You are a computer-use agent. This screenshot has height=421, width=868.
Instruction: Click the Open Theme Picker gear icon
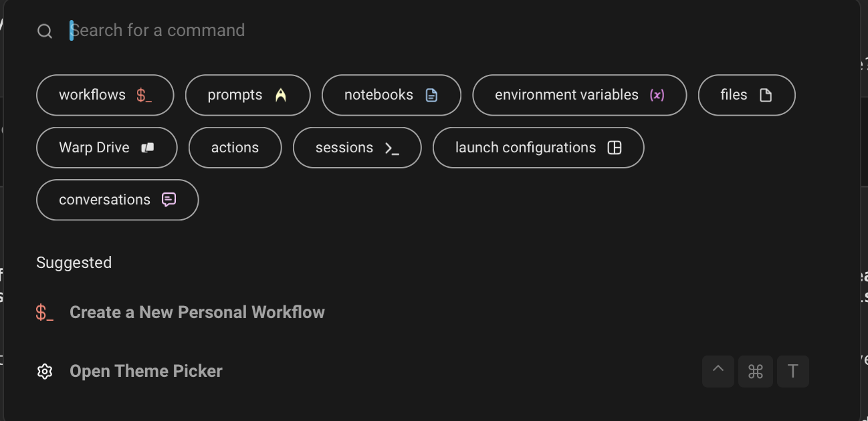pos(45,372)
